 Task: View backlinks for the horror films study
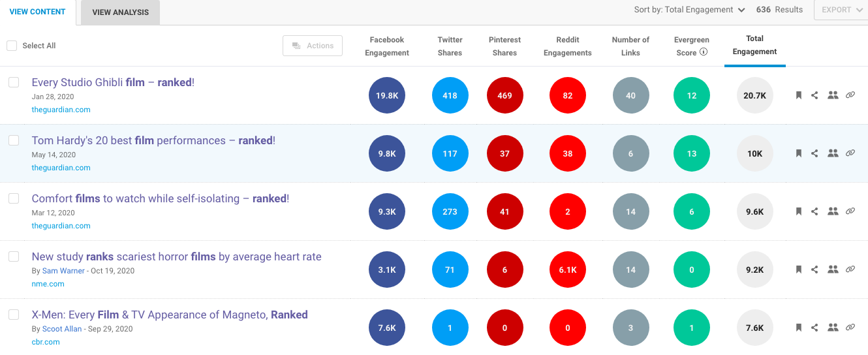(850, 270)
